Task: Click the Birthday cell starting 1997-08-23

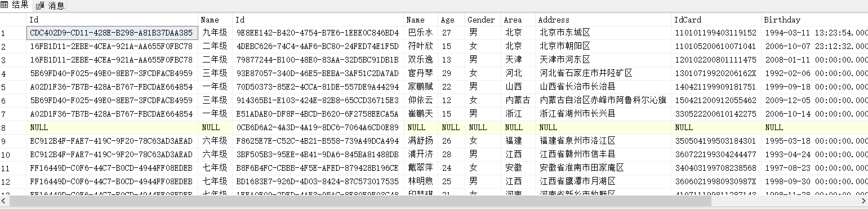Action: point(814,168)
